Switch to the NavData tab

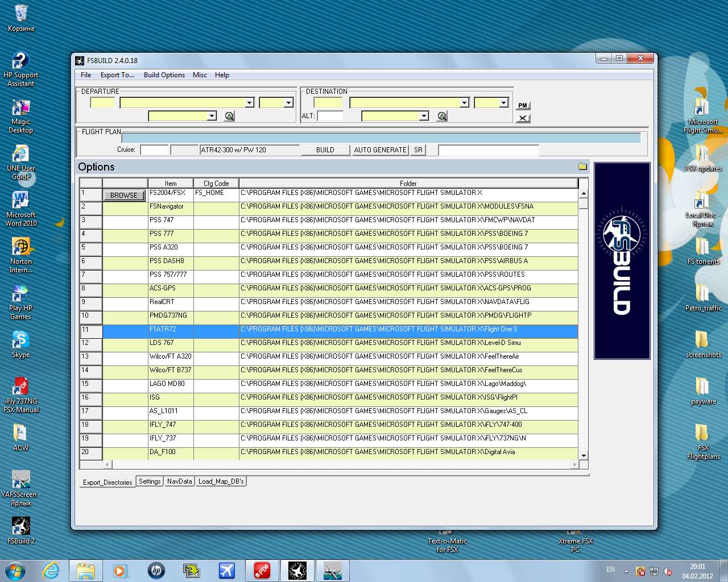click(179, 481)
